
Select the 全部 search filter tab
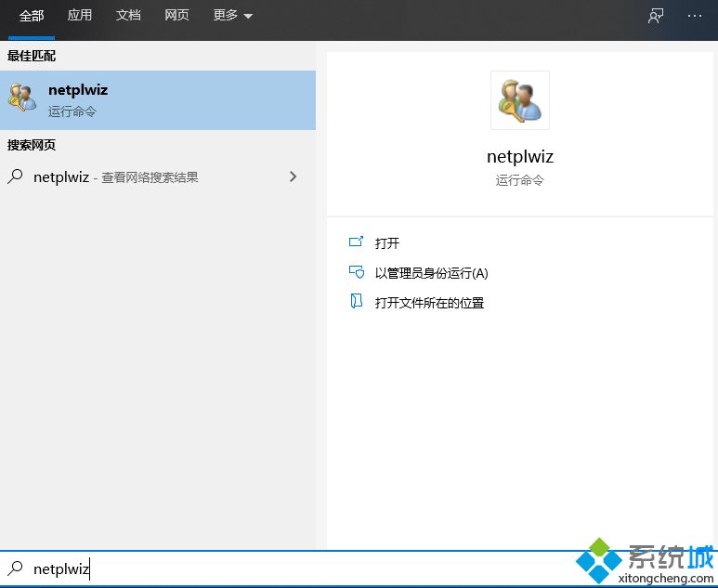(x=32, y=16)
